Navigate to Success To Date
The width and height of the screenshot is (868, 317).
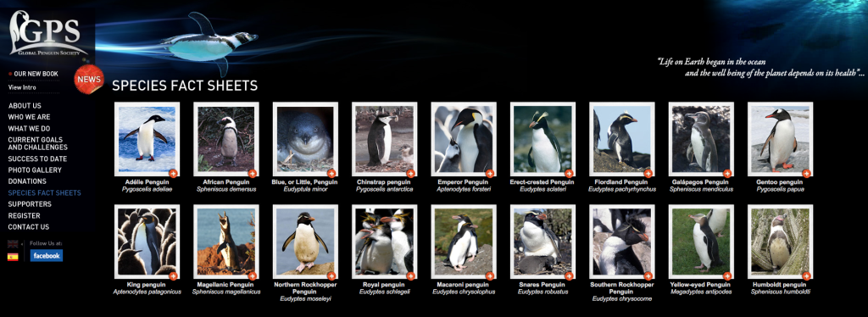[37, 158]
